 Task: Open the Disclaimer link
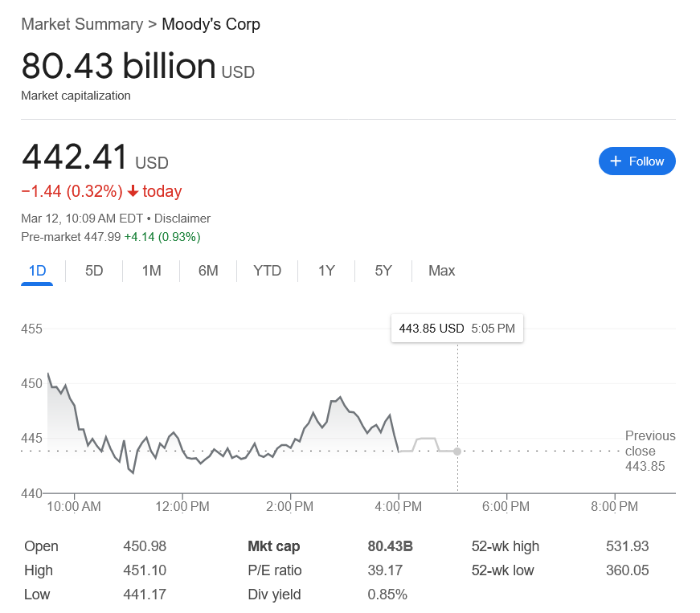[182, 219]
